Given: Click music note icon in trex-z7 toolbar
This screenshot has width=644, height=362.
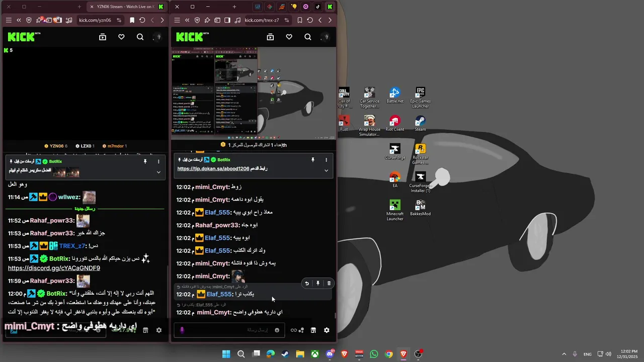Looking at the screenshot, I should click(237, 20).
